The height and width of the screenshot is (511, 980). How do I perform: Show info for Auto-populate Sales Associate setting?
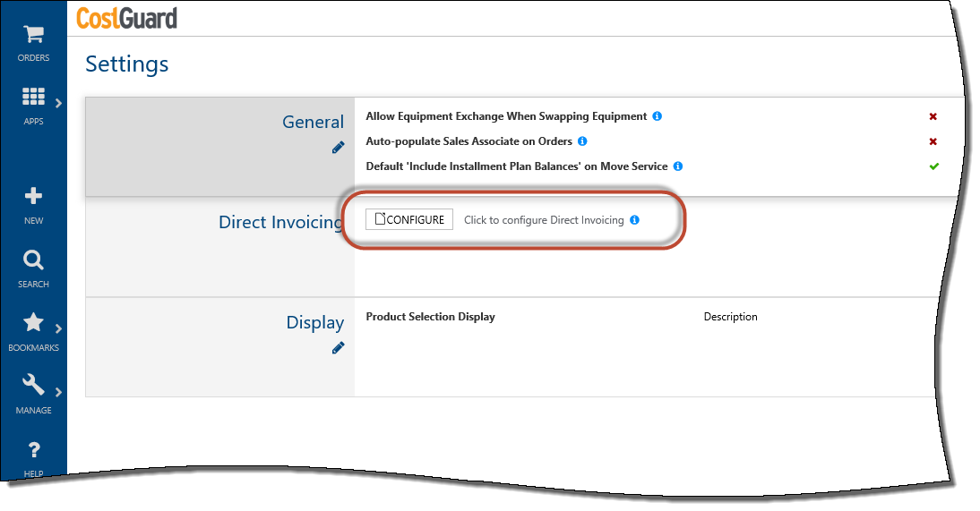point(582,141)
